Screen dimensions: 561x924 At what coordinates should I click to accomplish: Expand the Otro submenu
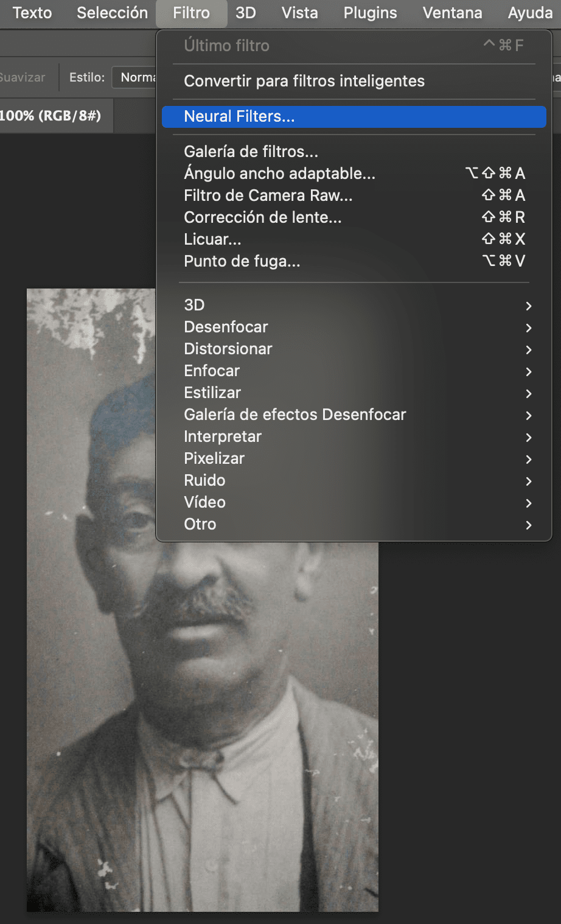[354, 524]
